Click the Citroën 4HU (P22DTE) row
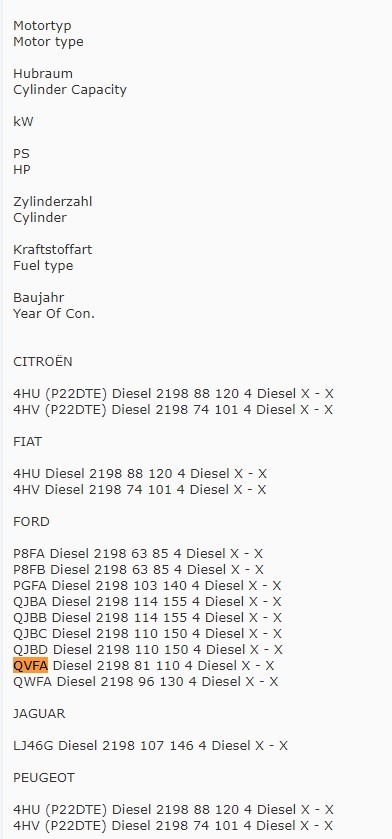This screenshot has height=839, width=392. (x=173, y=394)
